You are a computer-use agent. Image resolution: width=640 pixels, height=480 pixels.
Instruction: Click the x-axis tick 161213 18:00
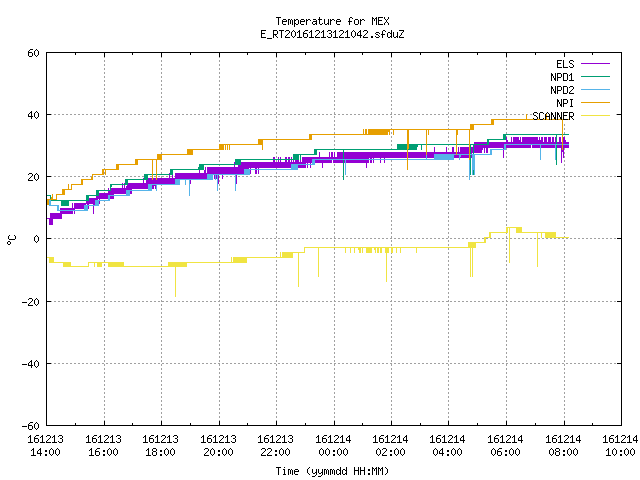[x=160, y=446]
